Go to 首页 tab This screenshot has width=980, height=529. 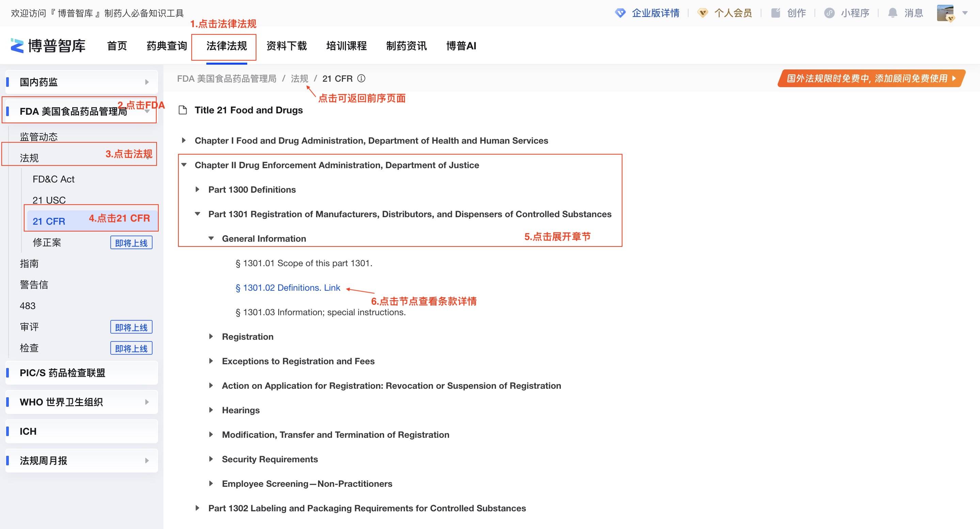pos(117,46)
